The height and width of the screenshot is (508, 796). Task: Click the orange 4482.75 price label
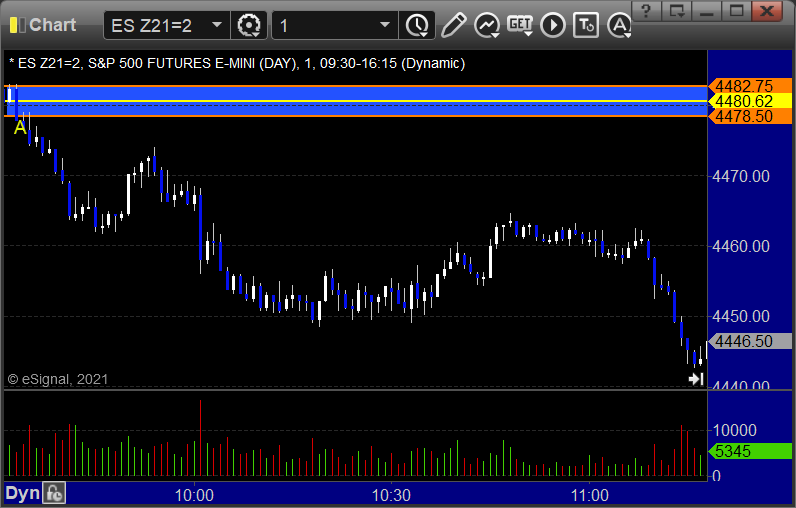pyautogui.click(x=750, y=86)
